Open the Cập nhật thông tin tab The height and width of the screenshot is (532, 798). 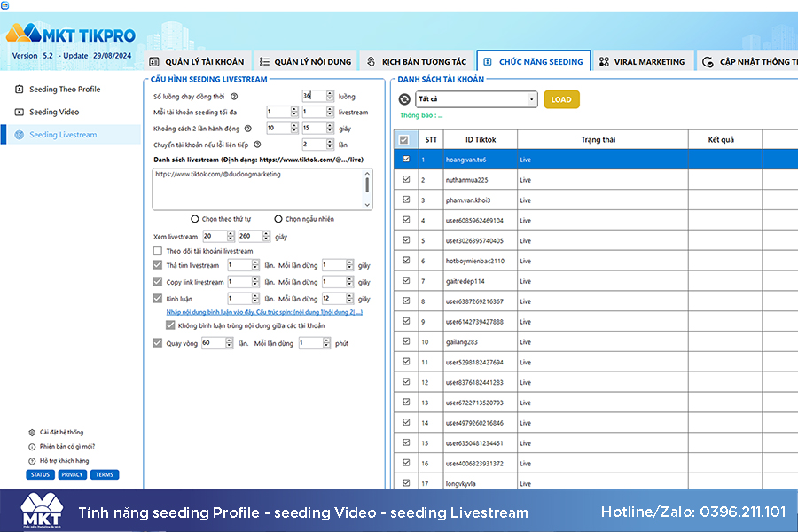point(747,61)
